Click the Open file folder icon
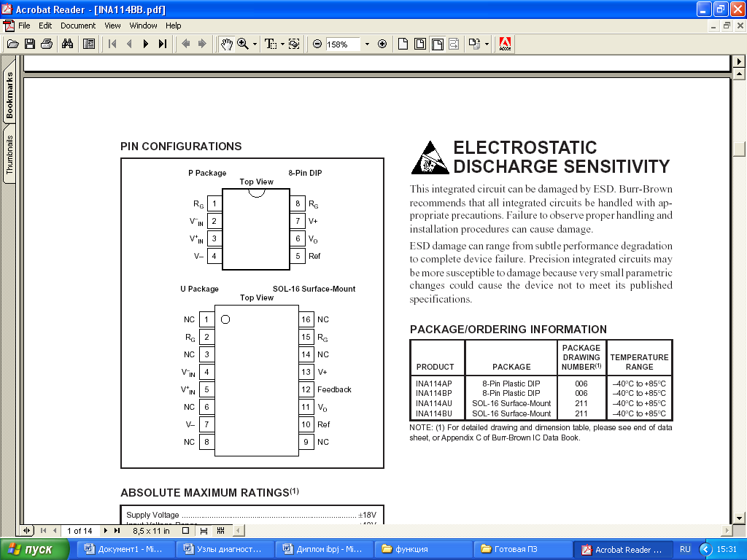 click(x=13, y=44)
